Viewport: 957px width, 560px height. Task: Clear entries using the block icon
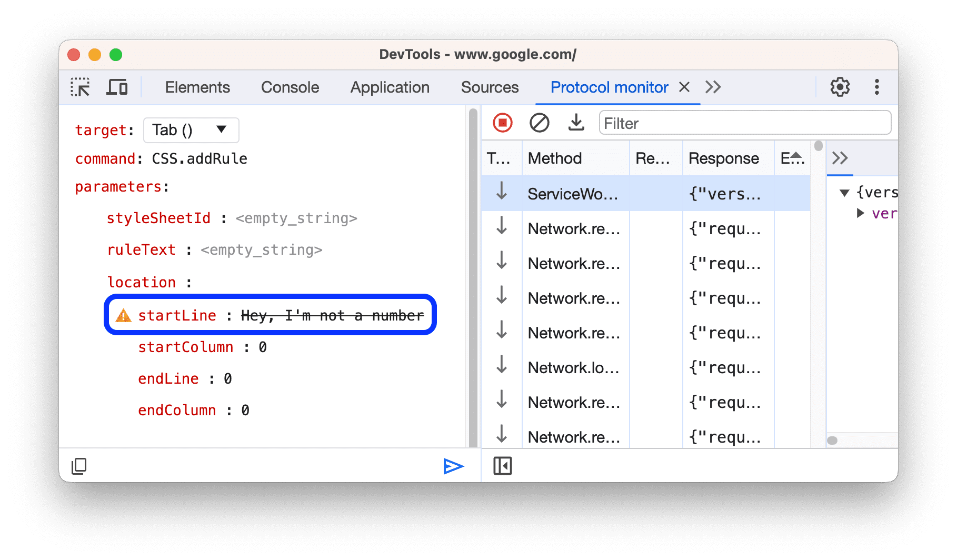[539, 123]
